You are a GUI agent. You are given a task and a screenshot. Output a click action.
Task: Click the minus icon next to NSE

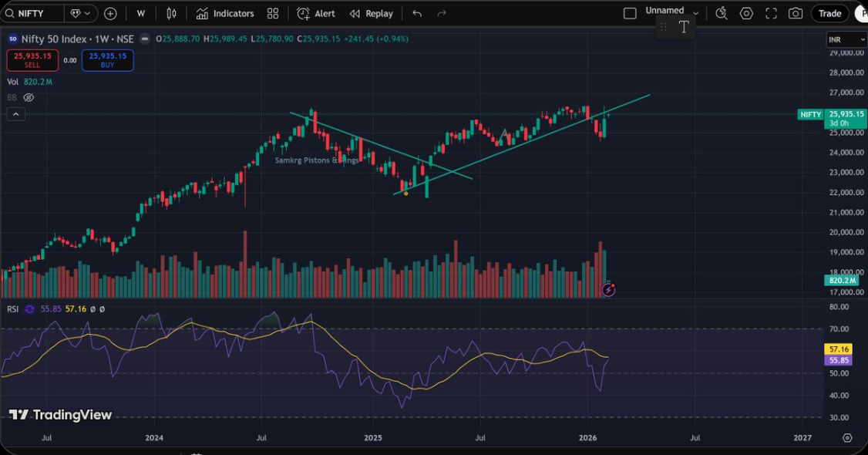click(145, 39)
